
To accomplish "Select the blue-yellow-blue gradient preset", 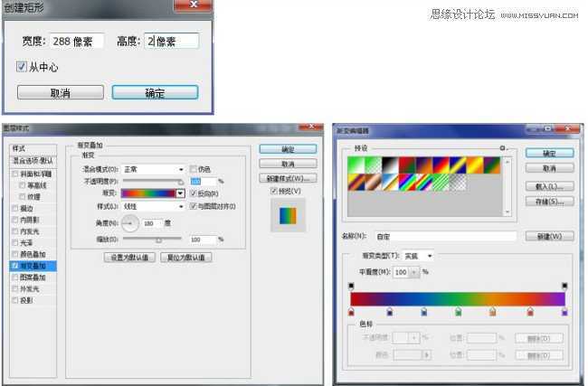I will click(x=458, y=165).
